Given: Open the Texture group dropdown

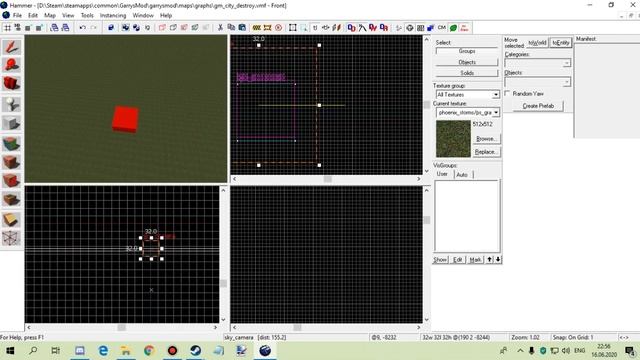Looking at the screenshot, I should tap(468, 95).
